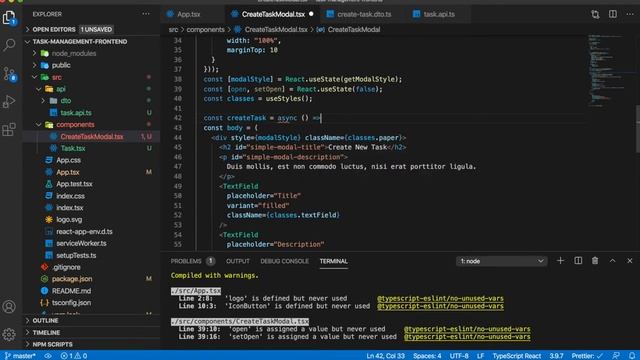Image resolution: width=640 pixels, height=360 pixels.
Task: Open package.json in the file tree
Action: [72, 279]
